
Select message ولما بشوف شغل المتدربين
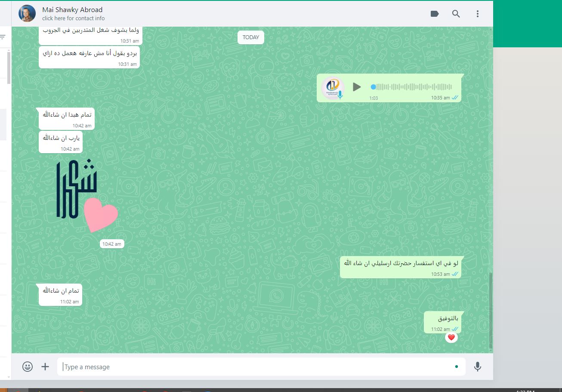(x=90, y=35)
